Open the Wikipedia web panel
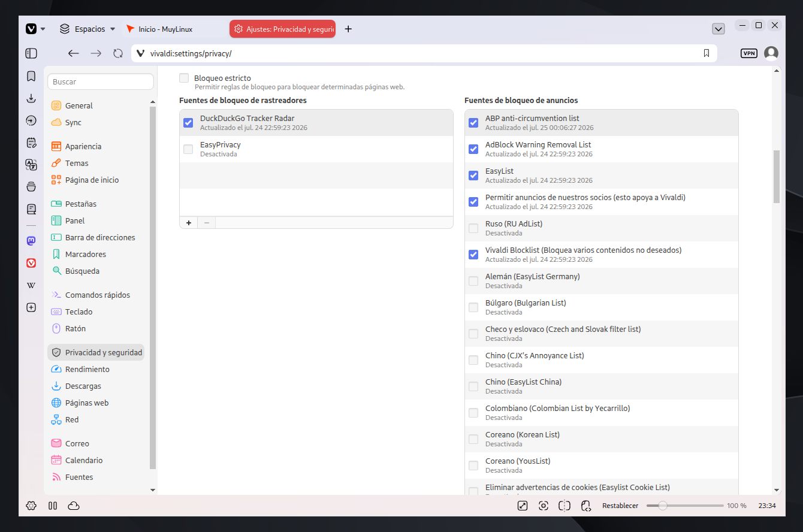This screenshot has height=532, width=803. click(x=31, y=285)
